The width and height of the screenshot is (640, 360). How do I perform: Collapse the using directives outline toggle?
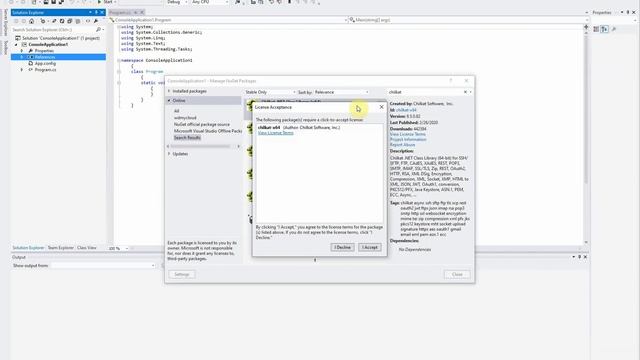pyautogui.click(x=119, y=27)
